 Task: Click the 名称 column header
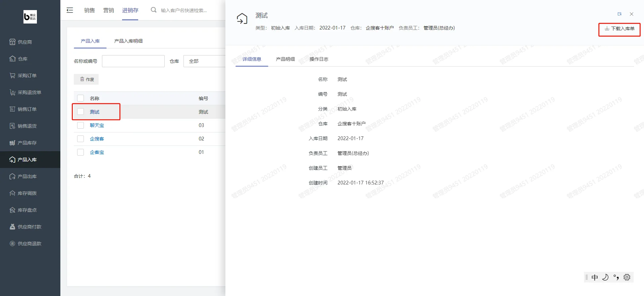click(x=95, y=98)
